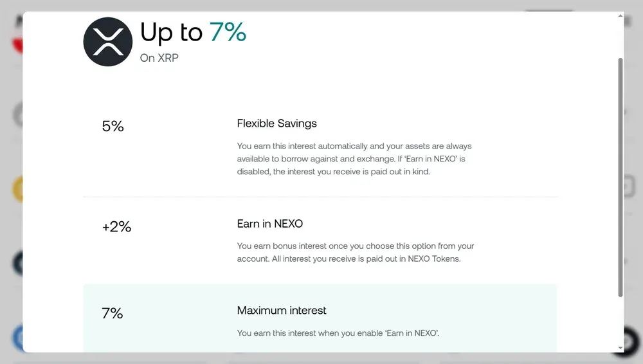Click the 'On XRP' subtitle text
Screen dimensions: 643x364
159,58
